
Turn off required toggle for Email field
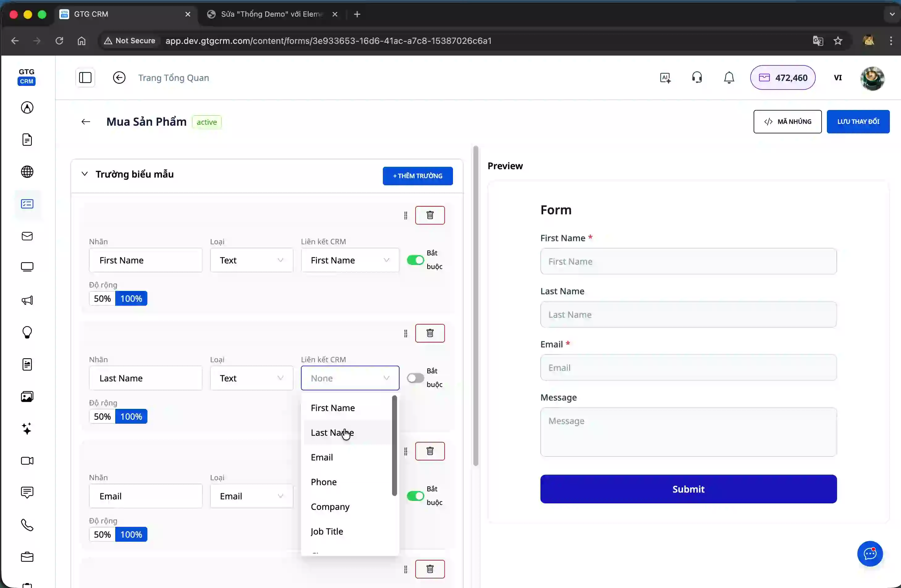point(415,496)
